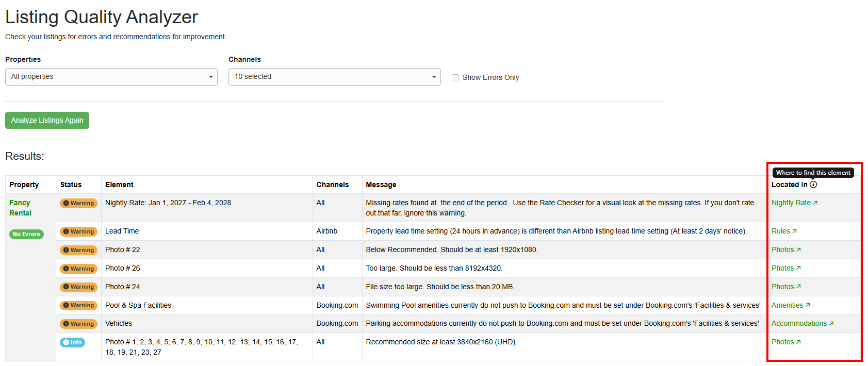Click Booking.com in the Vehicles row
This screenshot has width=868, height=366.
pyautogui.click(x=337, y=323)
